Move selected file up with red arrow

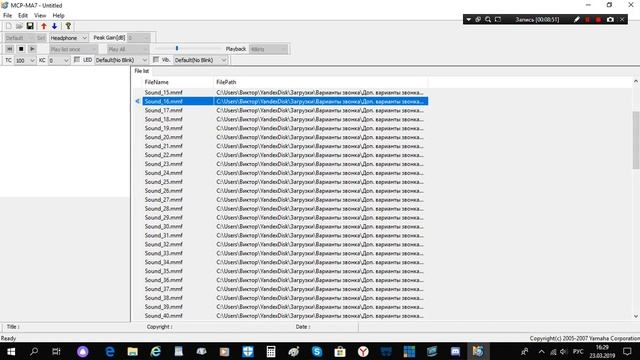point(44,26)
